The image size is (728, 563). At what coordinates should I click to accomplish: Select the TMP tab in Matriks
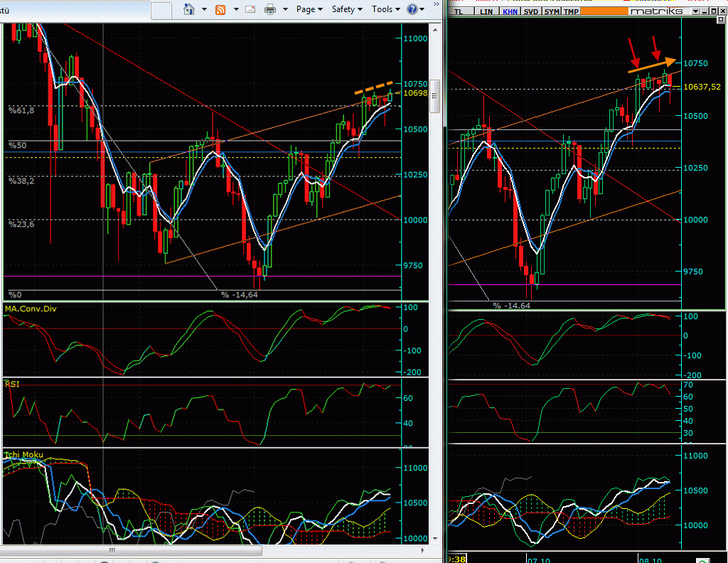[571, 11]
